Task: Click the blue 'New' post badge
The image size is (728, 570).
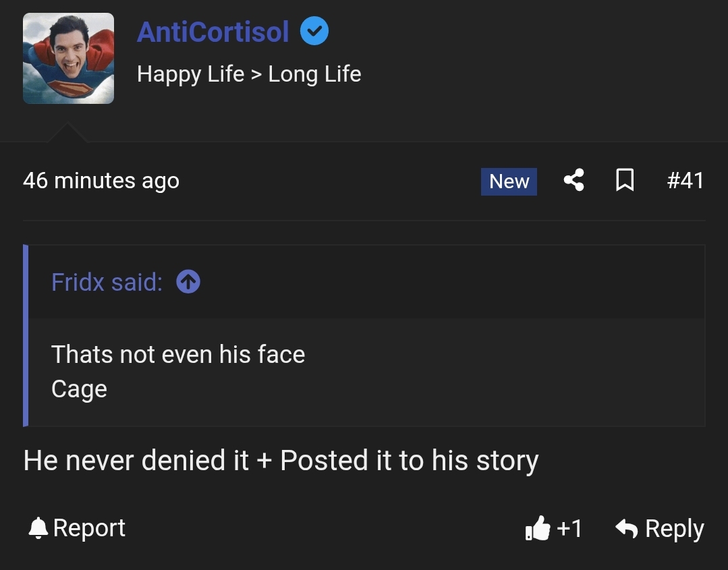Action: pyautogui.click(x=509, y=181)
